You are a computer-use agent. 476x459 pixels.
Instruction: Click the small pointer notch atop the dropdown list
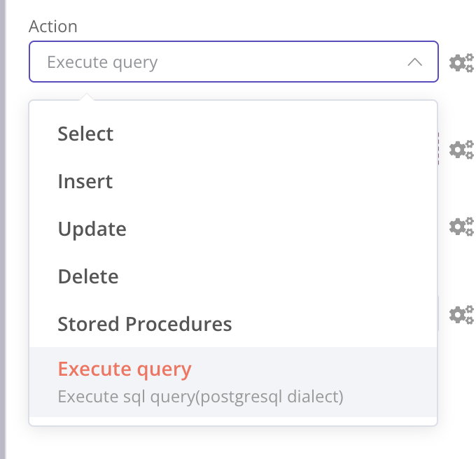[x=86, y=97]
